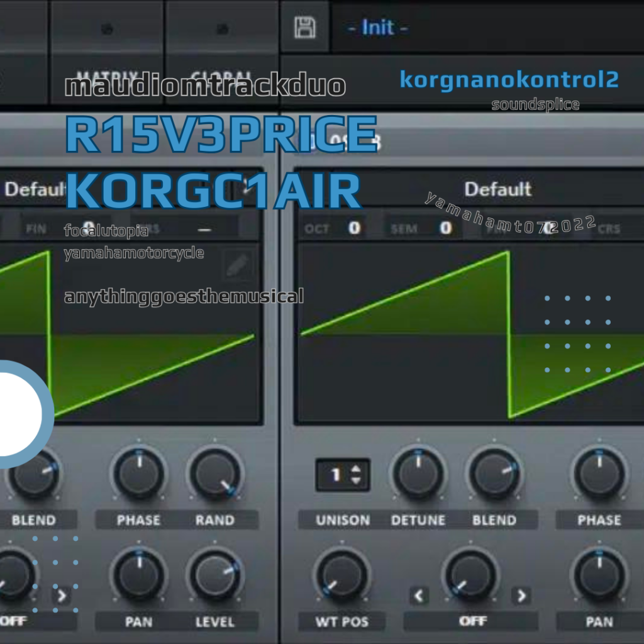Click the OSC A FIN field

point(65,228)
